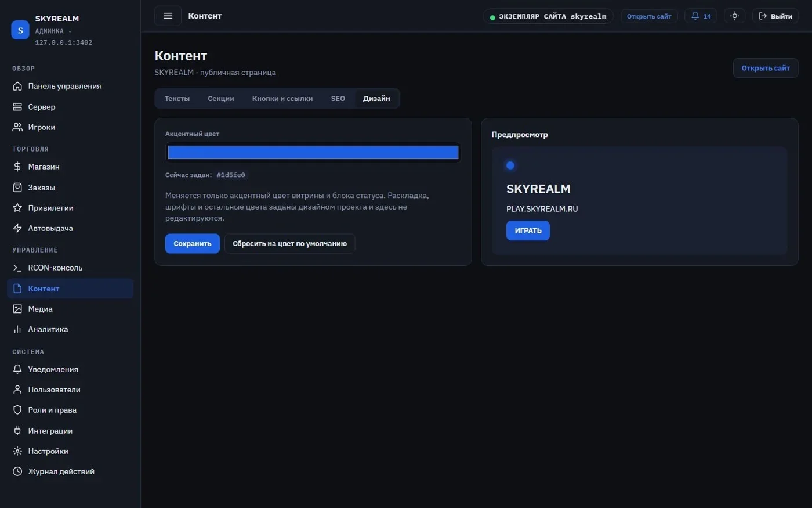The width and height of the screenshot is (812, 508).
Task: Click the bag icon beside Заказы
Action: (17, 188)
